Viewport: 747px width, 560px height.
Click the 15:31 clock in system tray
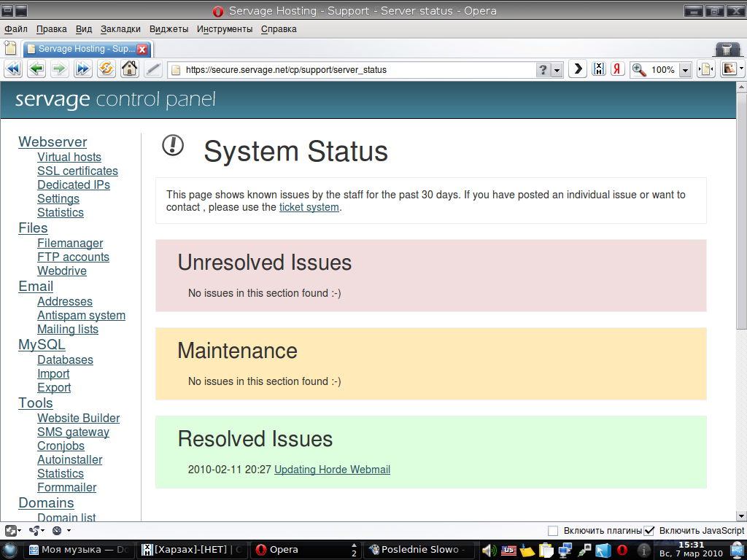click(691, 545)
